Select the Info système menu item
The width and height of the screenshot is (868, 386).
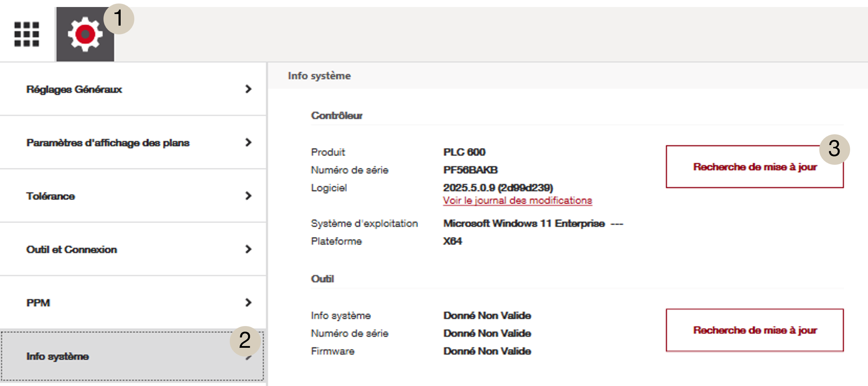coord(58,357)
